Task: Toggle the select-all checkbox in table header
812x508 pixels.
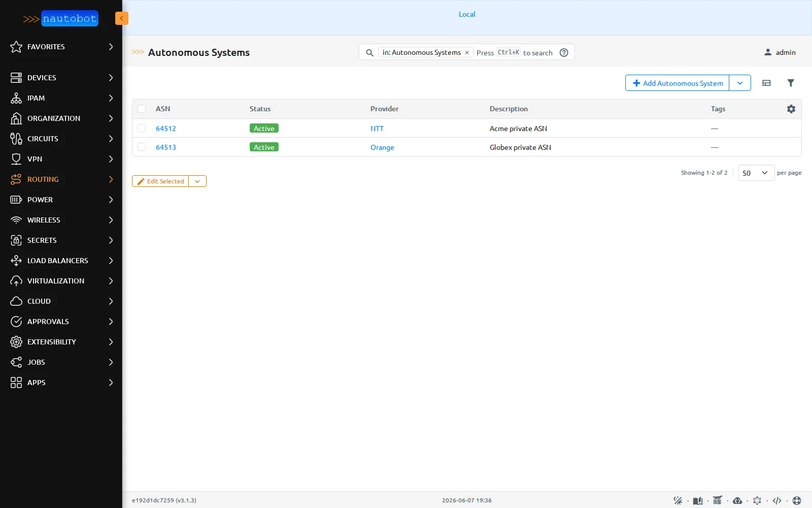Action: click(x=142, y=109)
